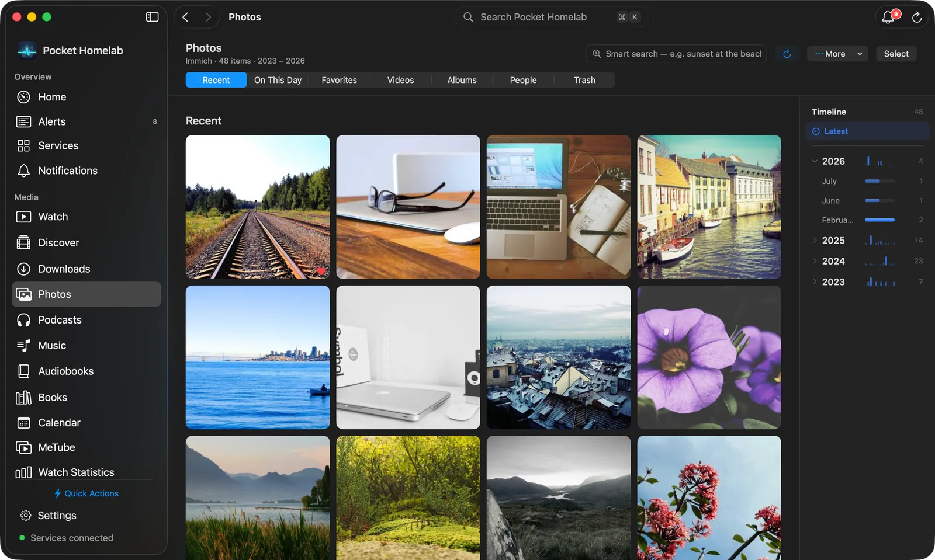Screen dimensions: 935x560
Task: Toggle the sidebar panel icon
Action: click(x=152, y=17)
